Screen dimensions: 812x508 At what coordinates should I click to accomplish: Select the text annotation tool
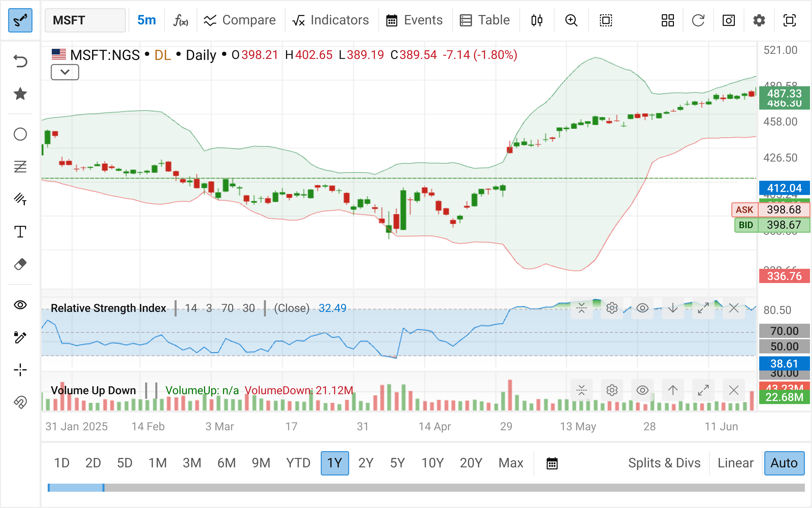(20, 231)
